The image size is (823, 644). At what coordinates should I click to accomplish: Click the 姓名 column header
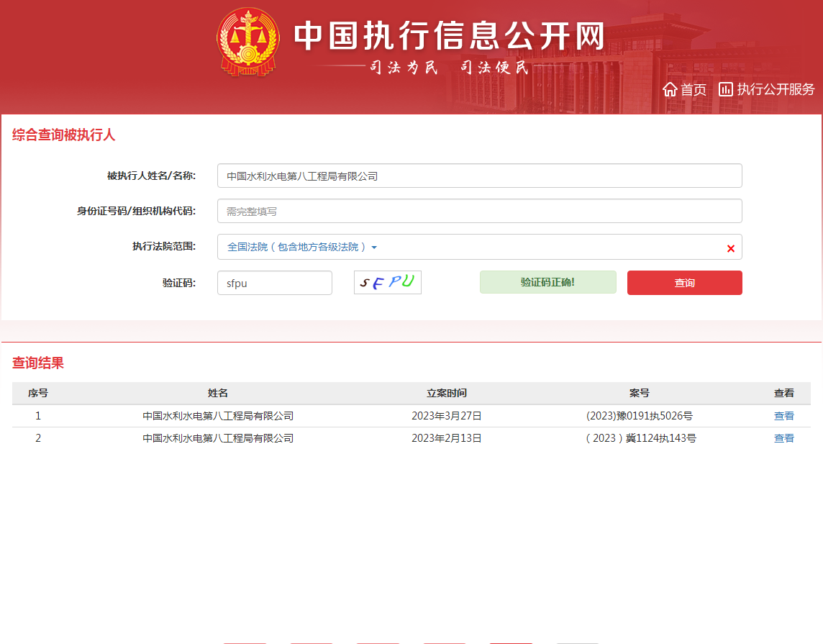(218, 393)
